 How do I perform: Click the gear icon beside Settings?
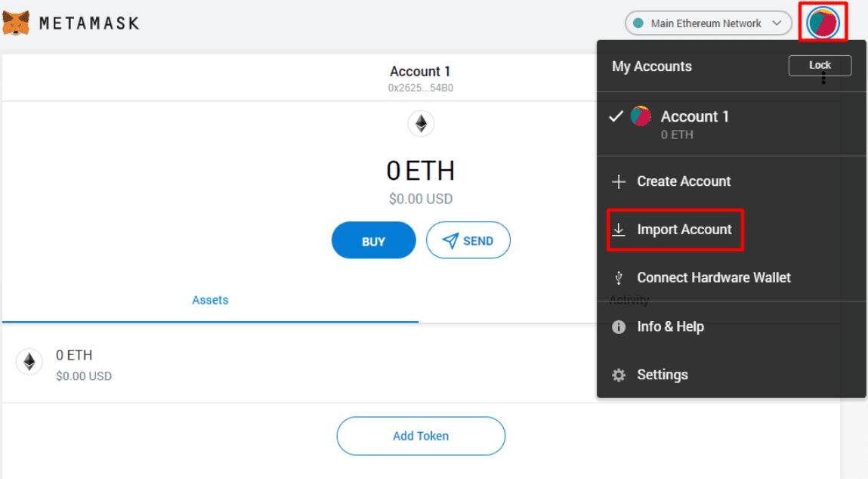coord(619,375)
